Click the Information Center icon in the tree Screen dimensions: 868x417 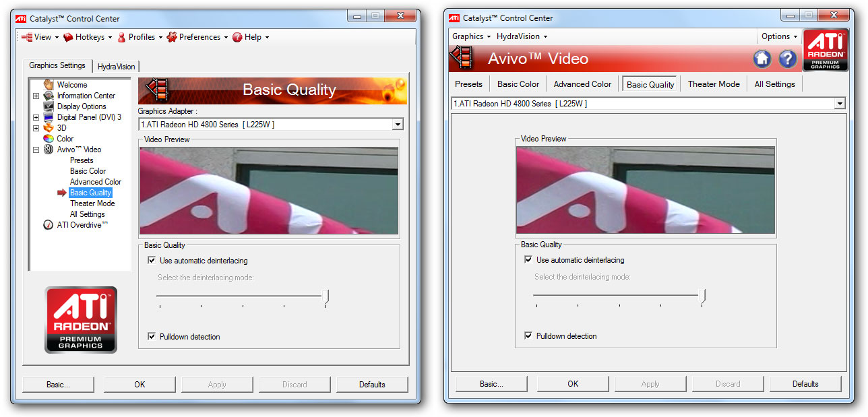coord(49,96)
